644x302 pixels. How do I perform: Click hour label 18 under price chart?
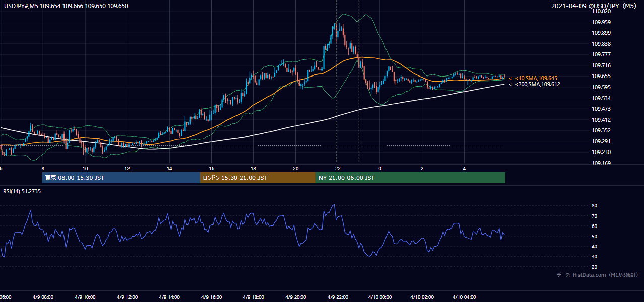coord(253,168)
